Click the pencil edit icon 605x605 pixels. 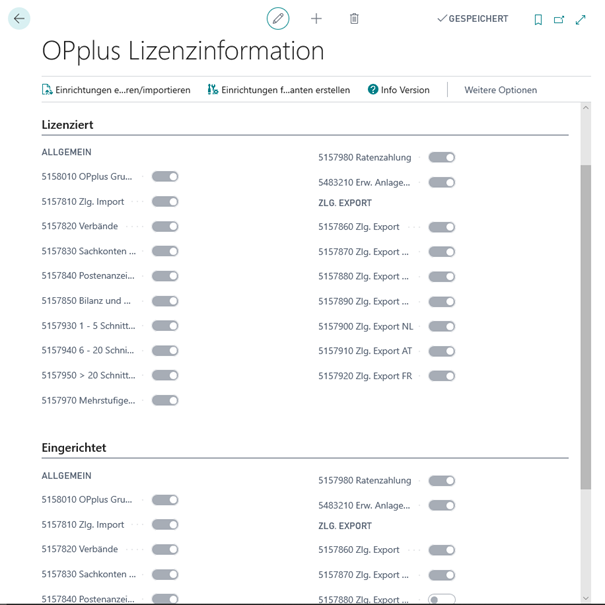coord(278,19)
